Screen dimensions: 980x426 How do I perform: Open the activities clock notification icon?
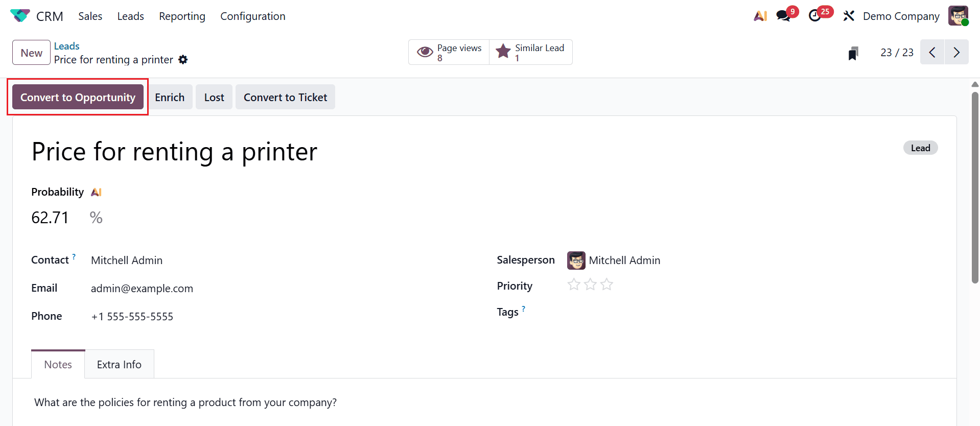[x=815, y=16]
